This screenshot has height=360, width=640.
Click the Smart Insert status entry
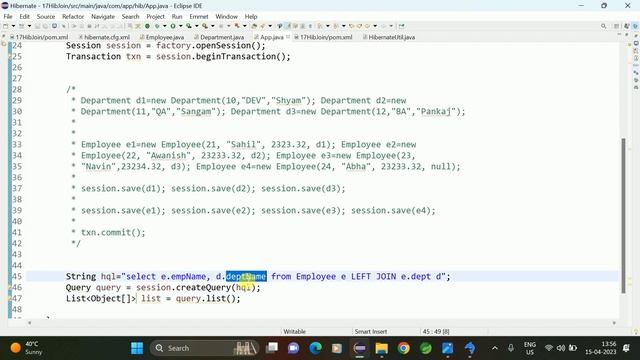click(x=371, y=331)
